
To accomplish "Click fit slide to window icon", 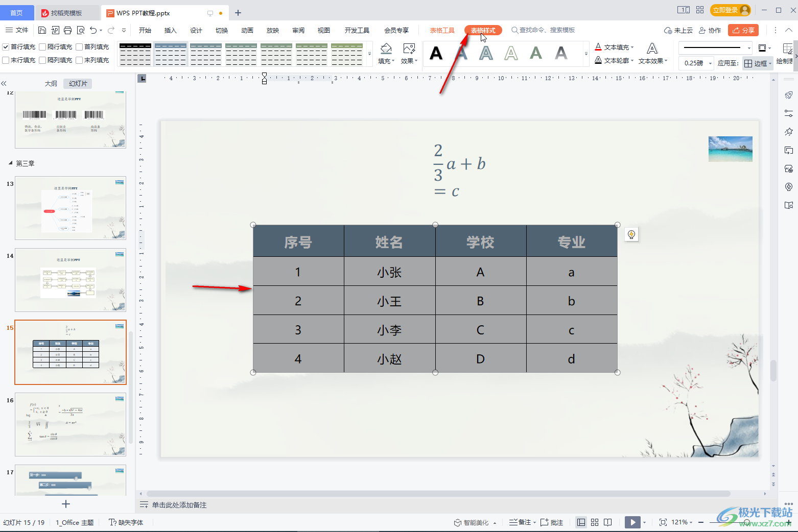I will (663, 522).
